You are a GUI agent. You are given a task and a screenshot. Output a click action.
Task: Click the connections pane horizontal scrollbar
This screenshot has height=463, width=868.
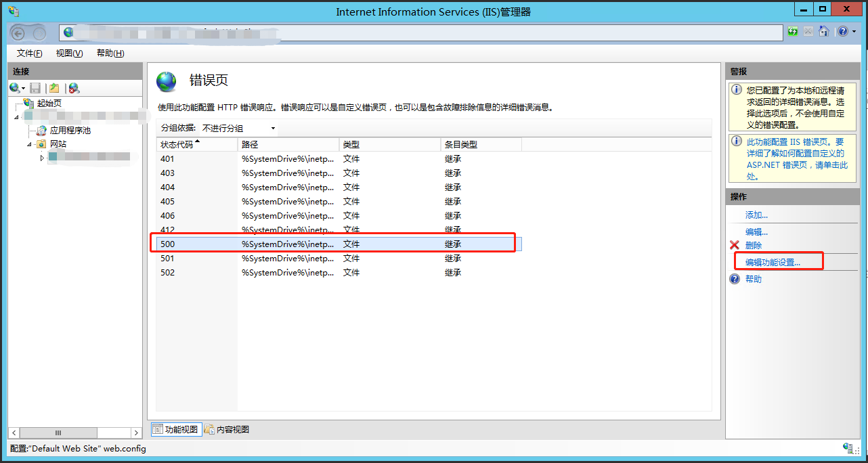[x=58, y=433]
